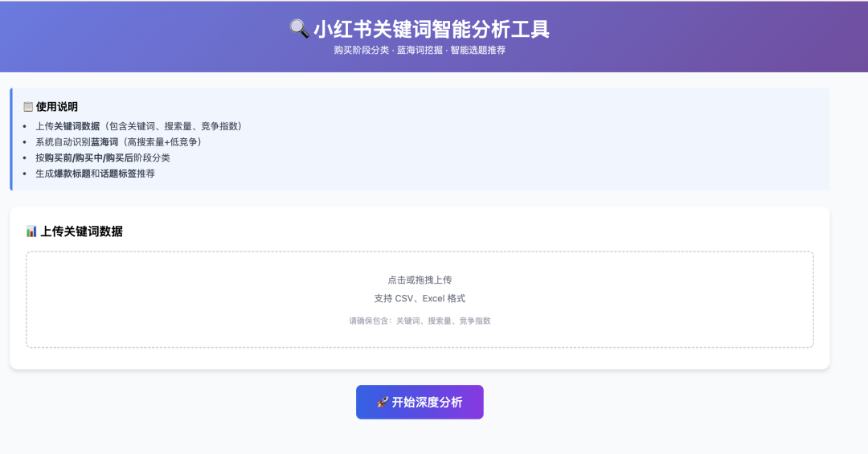The image size is (868, 454).
Task: Click the bullet starting with 上传关键词数据
Action: [x=138, y=126]
